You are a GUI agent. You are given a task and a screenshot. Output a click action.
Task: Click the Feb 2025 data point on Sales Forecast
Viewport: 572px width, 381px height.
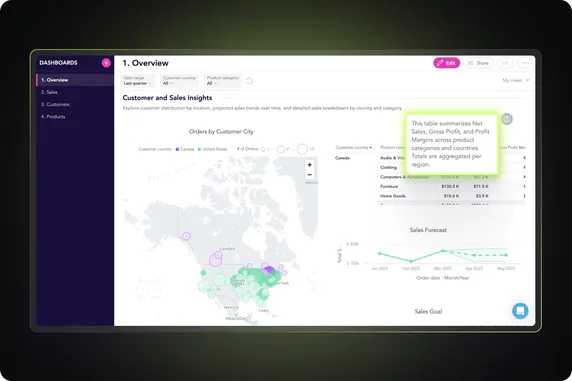click(411, 261)
